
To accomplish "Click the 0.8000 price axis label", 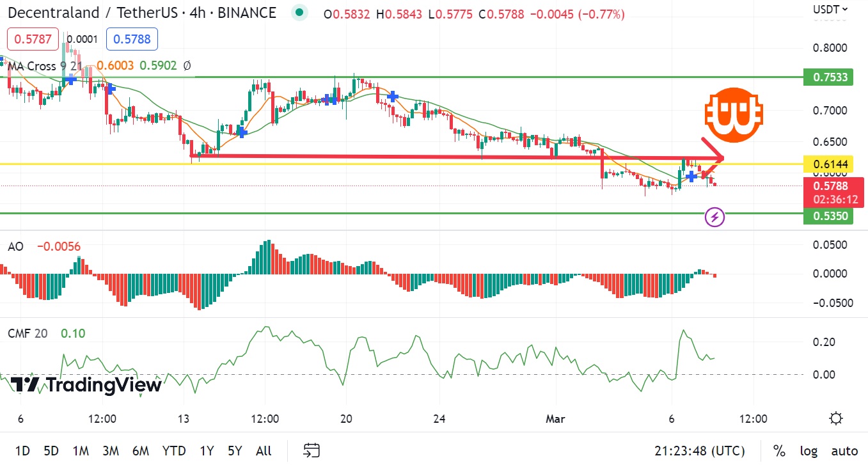I will (830, 48).
